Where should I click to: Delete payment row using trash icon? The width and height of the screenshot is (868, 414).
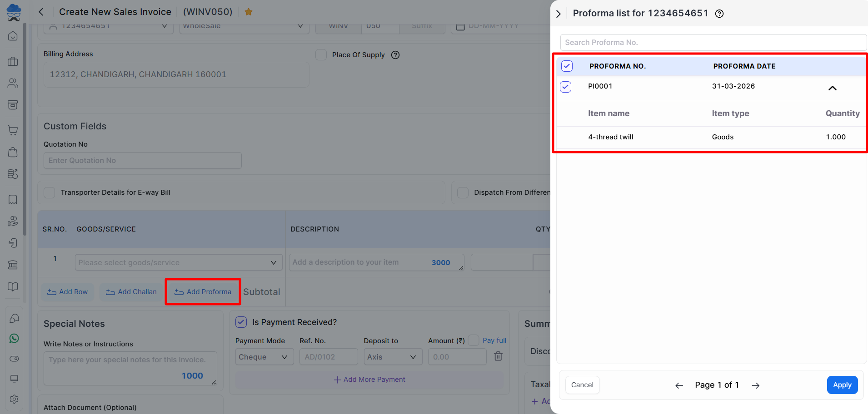(498, 356)
